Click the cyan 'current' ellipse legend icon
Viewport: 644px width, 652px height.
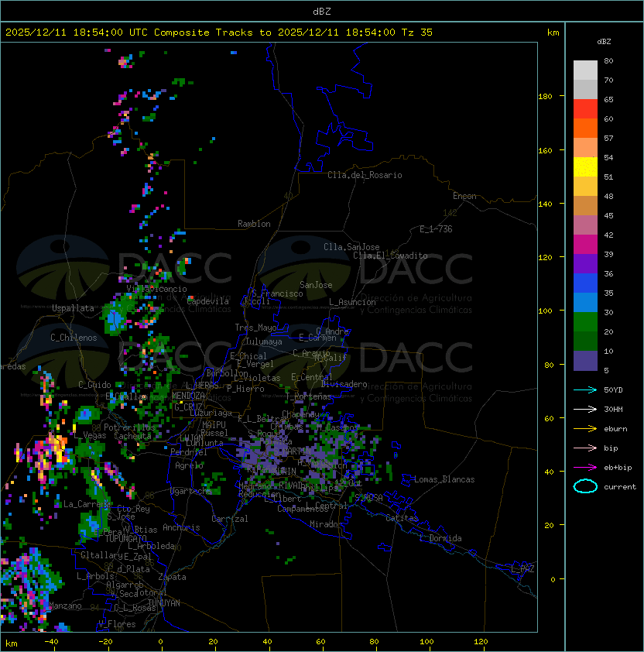coord(585,486)
